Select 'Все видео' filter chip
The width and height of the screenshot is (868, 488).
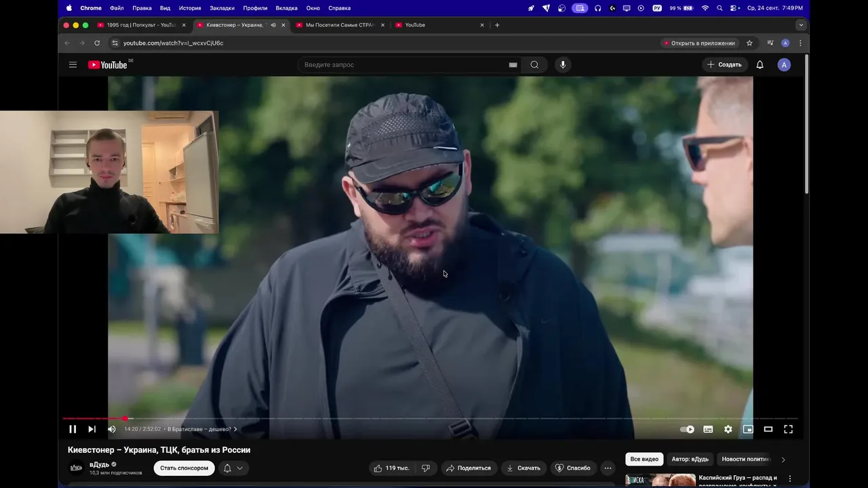point(644,459)
